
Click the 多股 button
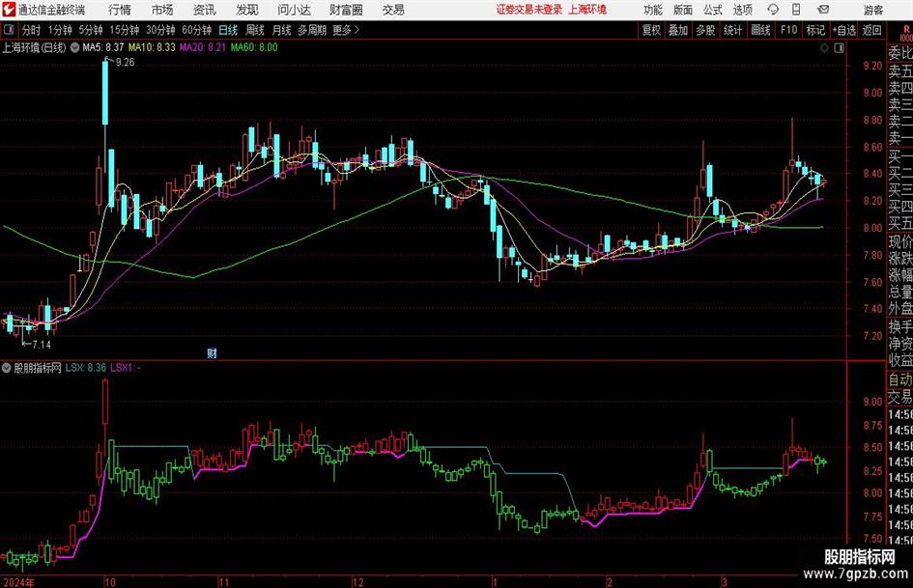[x=705, y=30]
